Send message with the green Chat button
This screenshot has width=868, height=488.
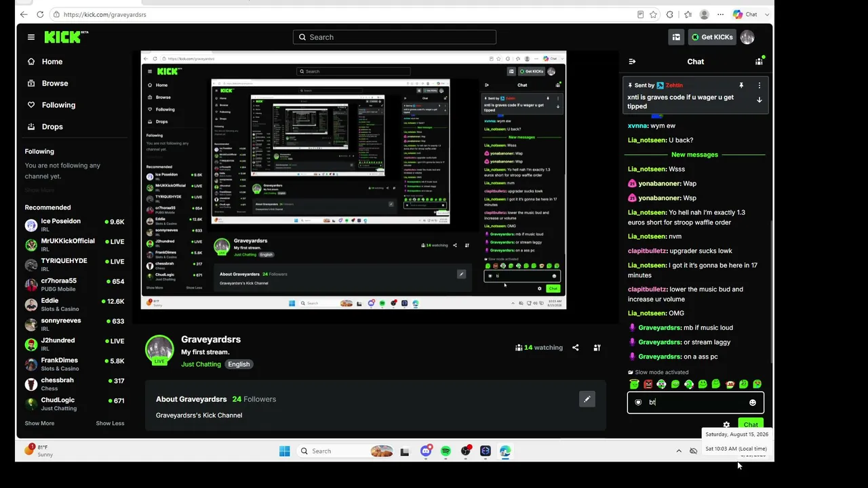751,425
